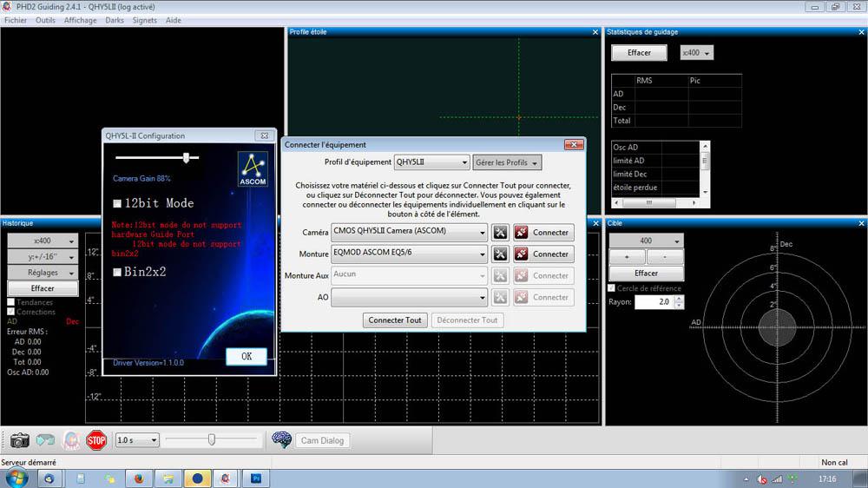Open the y:+/-16" scale dropdown
The image size is (868, 488).
pyautogui.click(x=43, y=257)
